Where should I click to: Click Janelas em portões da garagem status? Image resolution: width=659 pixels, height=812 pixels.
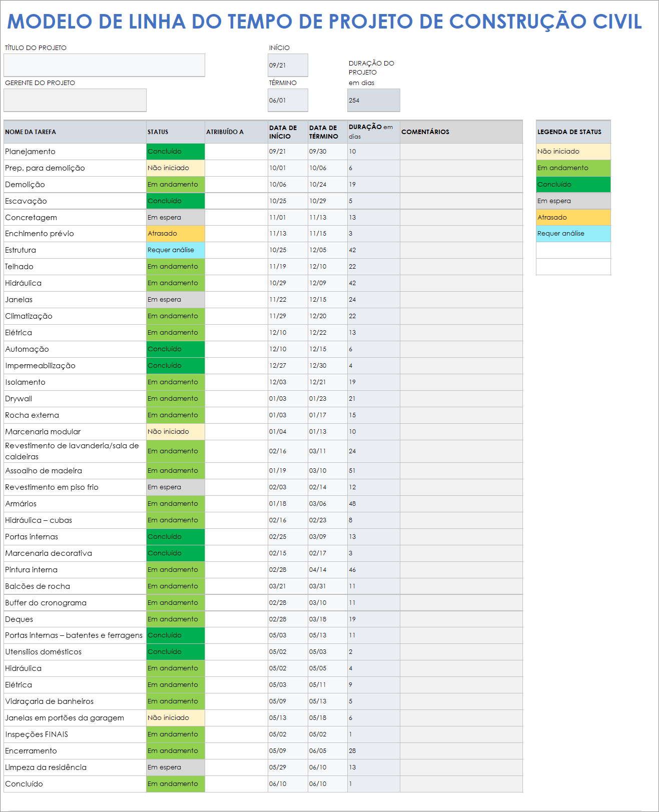click(x=176, y=718)
